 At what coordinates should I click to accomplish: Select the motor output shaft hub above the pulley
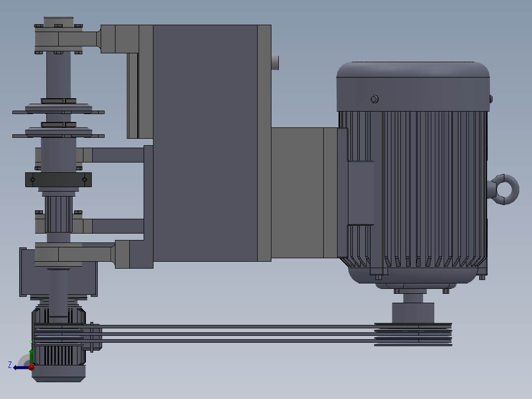point(413,313)
